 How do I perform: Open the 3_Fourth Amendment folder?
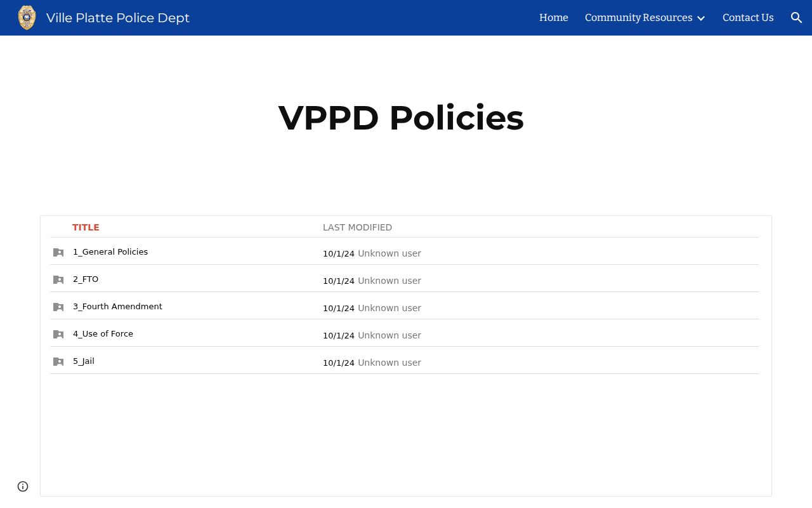(x=117, y=307)
